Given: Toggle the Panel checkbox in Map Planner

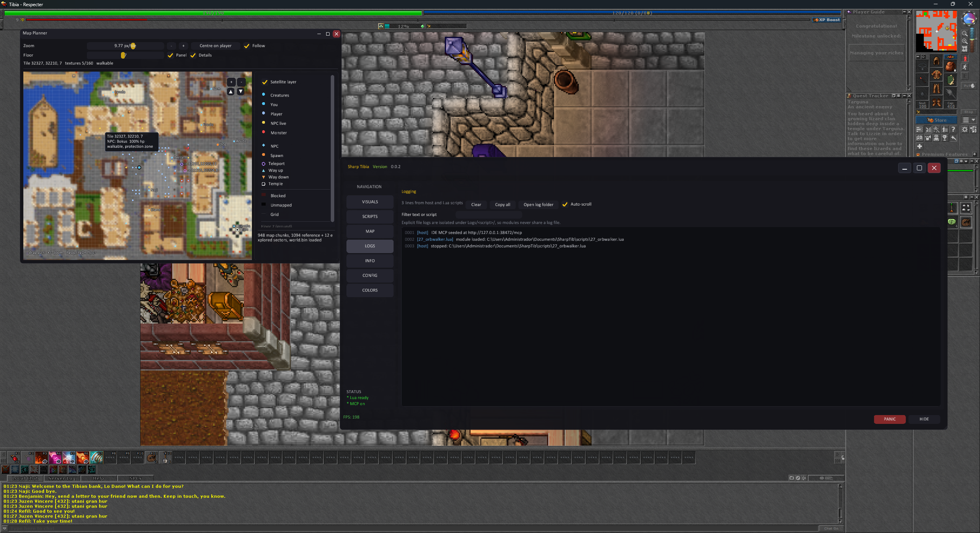Looking at the screenshot, I should tap(170, 56).
